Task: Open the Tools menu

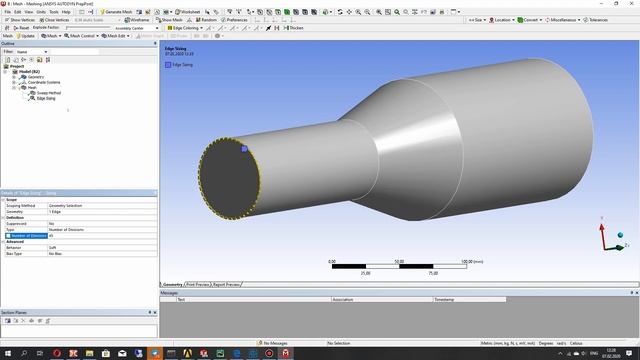Action: [x=54, y=12]
